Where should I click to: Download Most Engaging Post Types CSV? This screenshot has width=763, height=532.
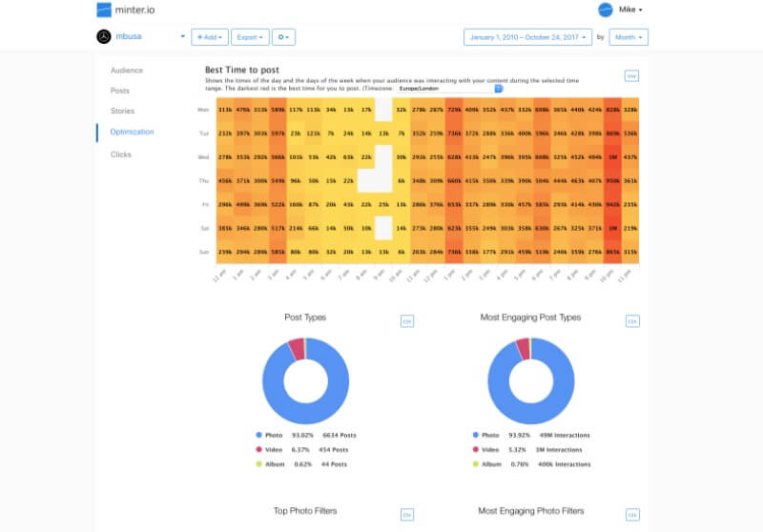coord(631,321)
